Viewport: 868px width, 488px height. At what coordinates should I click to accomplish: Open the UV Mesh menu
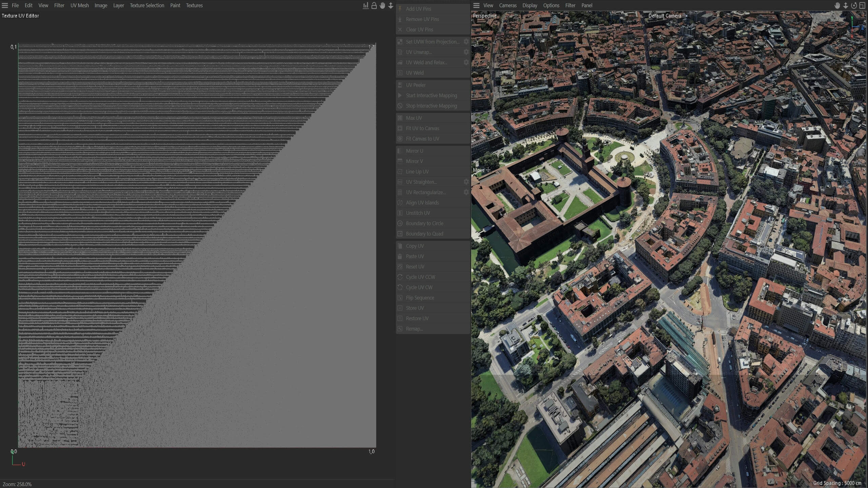(x=80, y=5)
